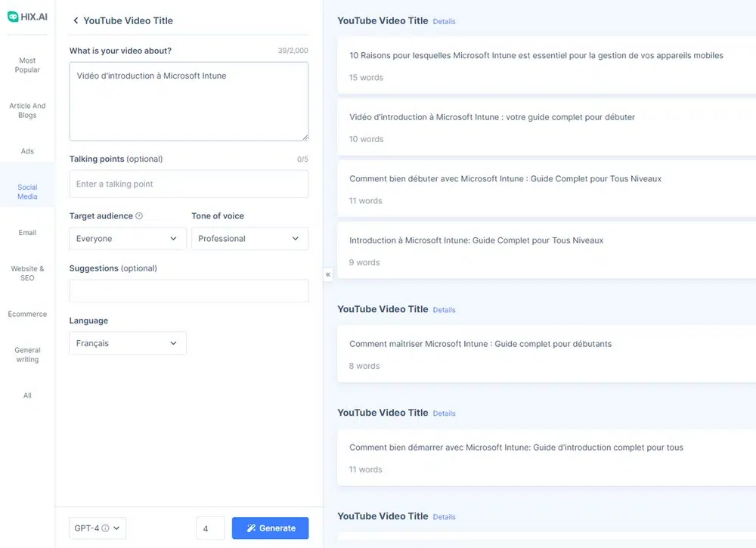Select the '10 Raisons' generated title card

pyautogui.click(x=536, y=66)
